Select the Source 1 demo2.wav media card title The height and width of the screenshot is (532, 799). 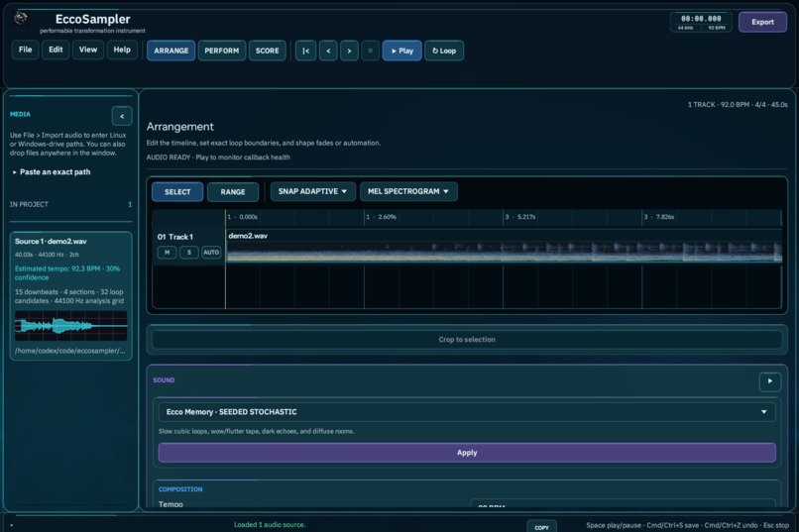[51, 242]
